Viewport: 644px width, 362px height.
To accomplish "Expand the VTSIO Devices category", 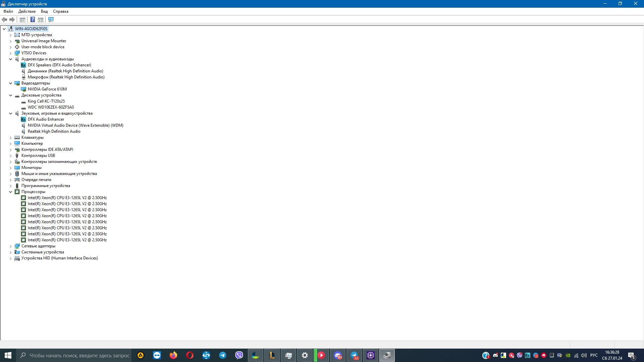I will [x=10, y=53].
